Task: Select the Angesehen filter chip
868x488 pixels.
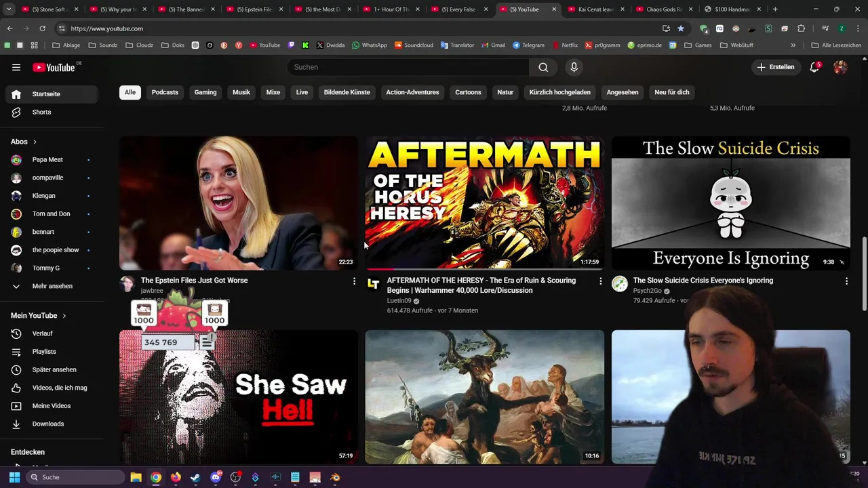Action: pyautogui.click(x=623, y=92)
